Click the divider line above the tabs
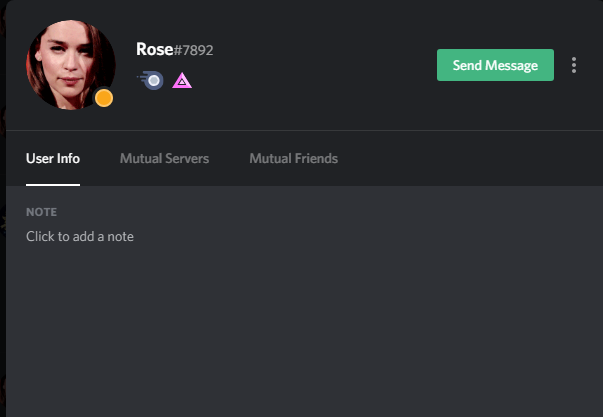The height and width of the screenshot is (417, 603). click(300, 130)
